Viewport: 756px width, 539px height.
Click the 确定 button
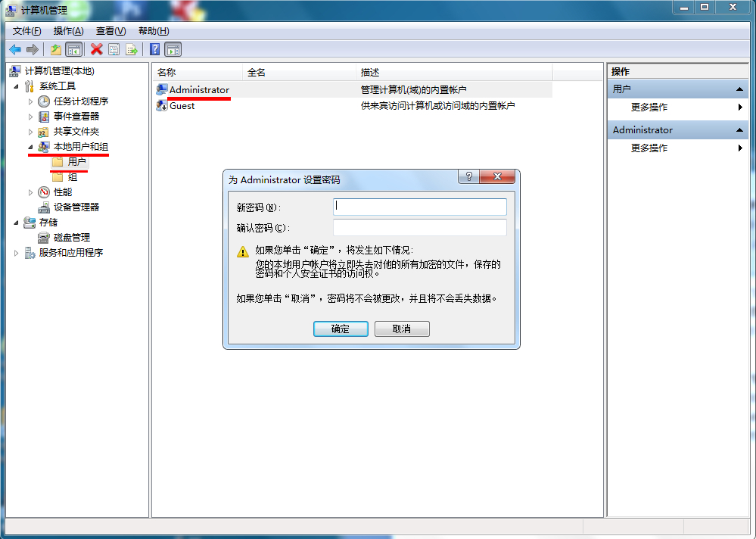point(341,329)
